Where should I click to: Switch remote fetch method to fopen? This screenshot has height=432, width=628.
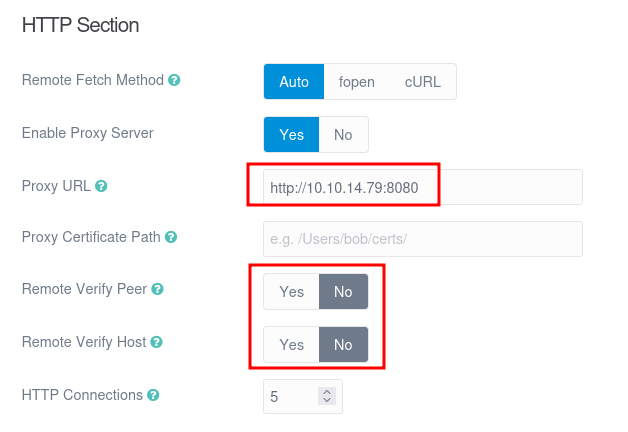click(356, 82)
